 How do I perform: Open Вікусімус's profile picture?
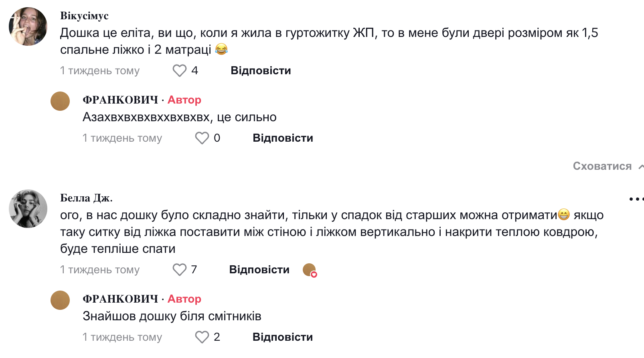[x=28, y=26]
